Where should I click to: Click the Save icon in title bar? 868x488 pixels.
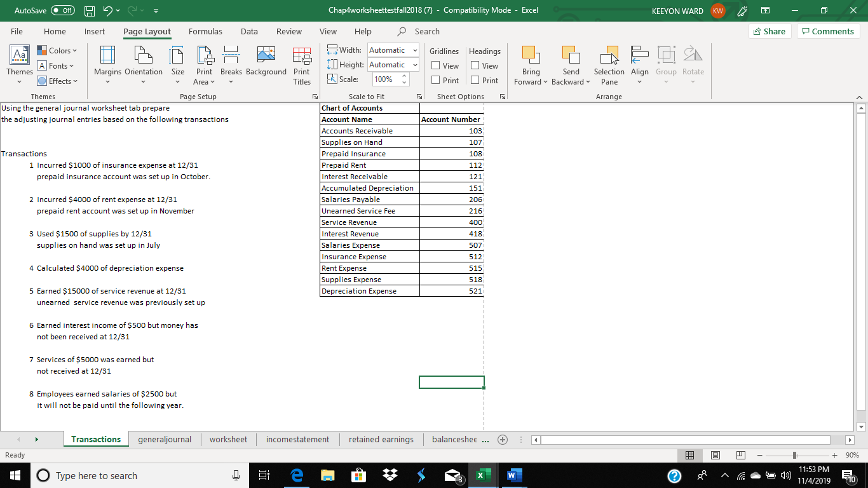90,11
